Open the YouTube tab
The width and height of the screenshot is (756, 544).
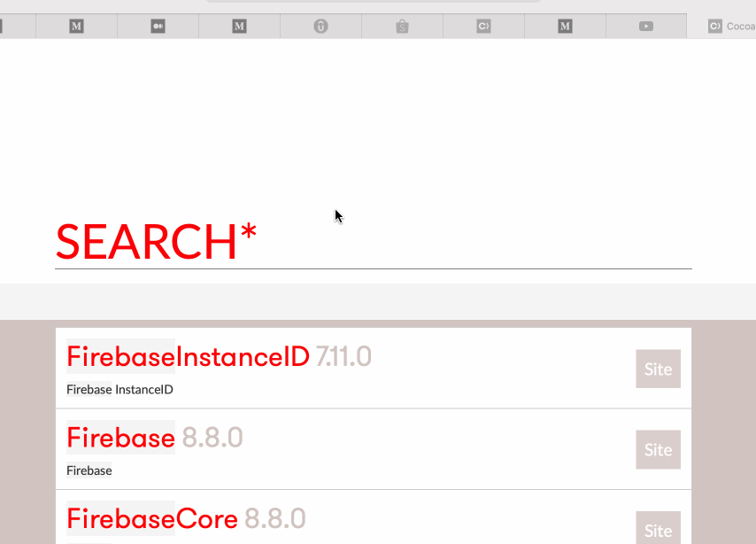point(646,27)
